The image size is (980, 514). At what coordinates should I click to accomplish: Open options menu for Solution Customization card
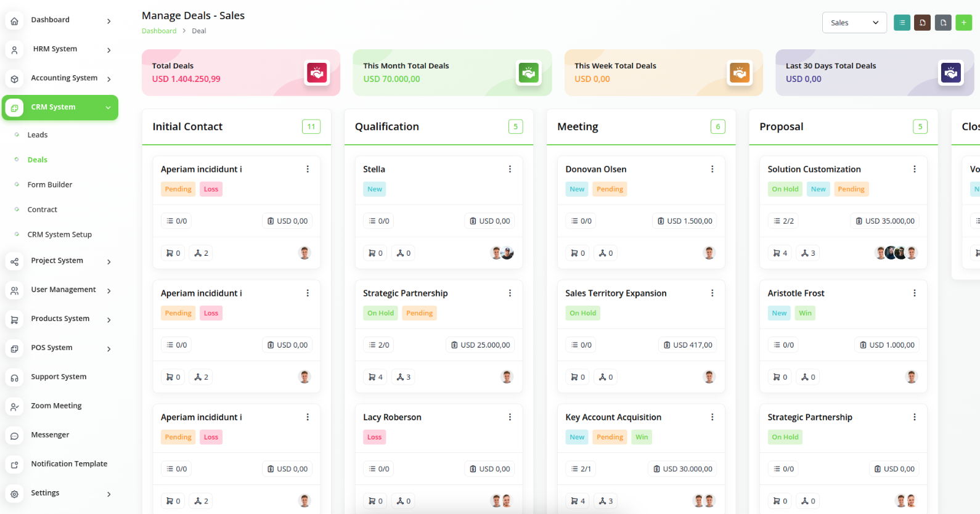click(x=914, y=169)
